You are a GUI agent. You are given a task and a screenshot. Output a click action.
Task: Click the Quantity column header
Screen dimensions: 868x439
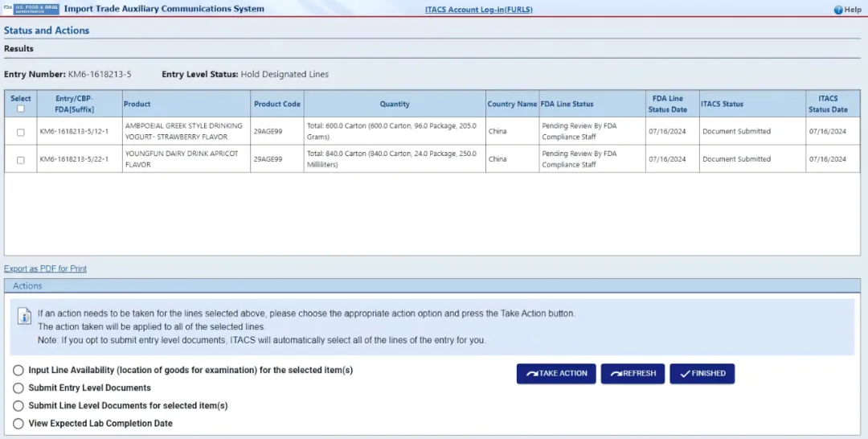click(x=395, y=104)
